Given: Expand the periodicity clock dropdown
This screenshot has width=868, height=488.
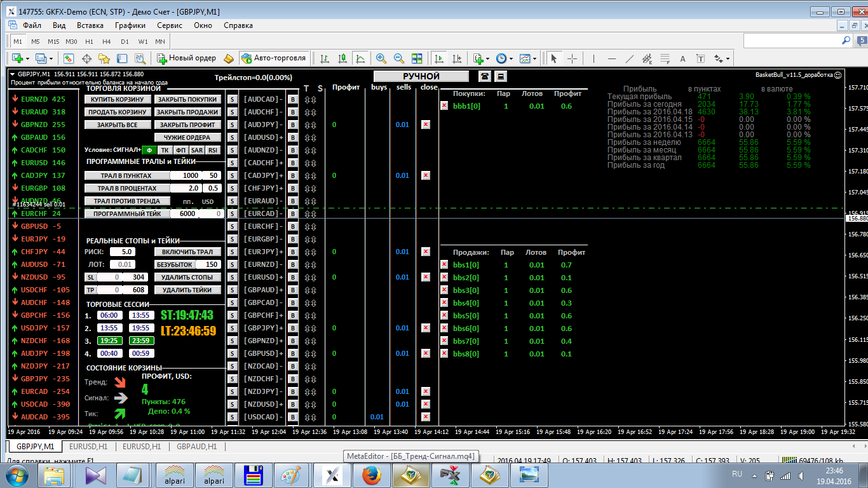Looking at the screenshot, I should click(510, 58).
